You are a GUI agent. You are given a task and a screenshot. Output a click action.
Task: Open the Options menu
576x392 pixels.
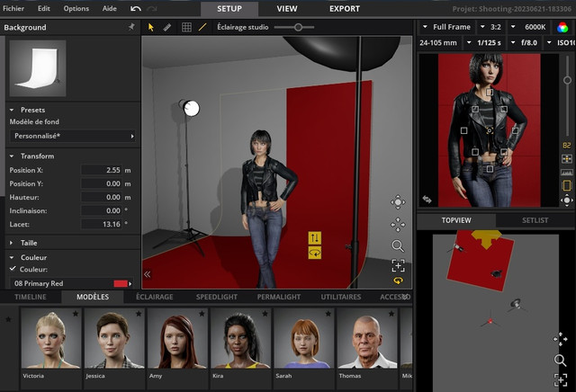pos(76,8)
